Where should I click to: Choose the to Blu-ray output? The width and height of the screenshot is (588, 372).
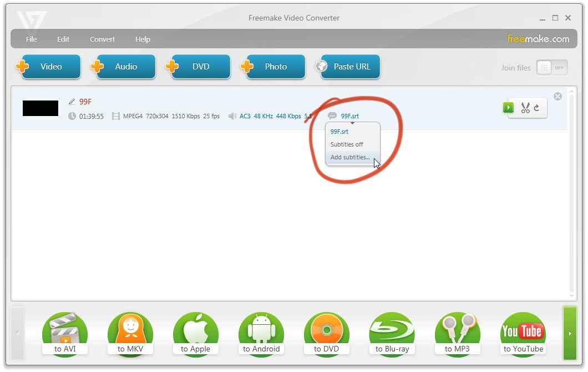392,334
